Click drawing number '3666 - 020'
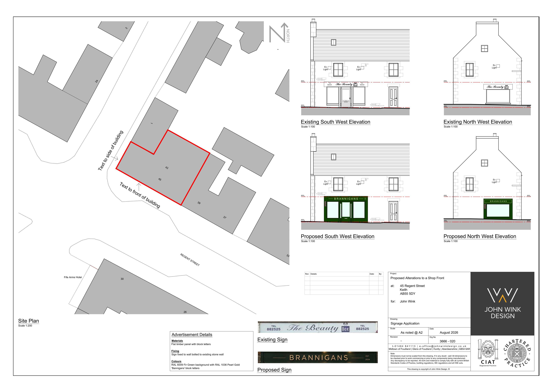554x392 pixels. coord(447,341)
